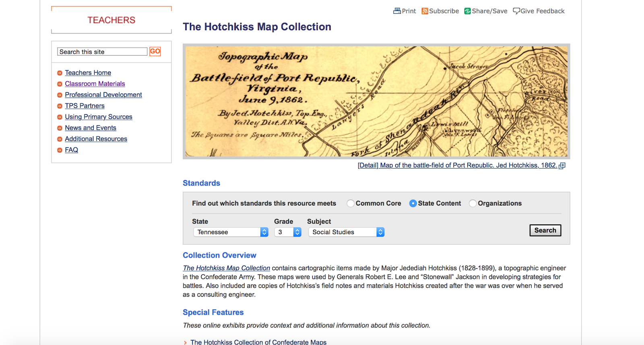
Task: Click the bullet icon beside TPS Partners
Action: [x=60, y=106]
